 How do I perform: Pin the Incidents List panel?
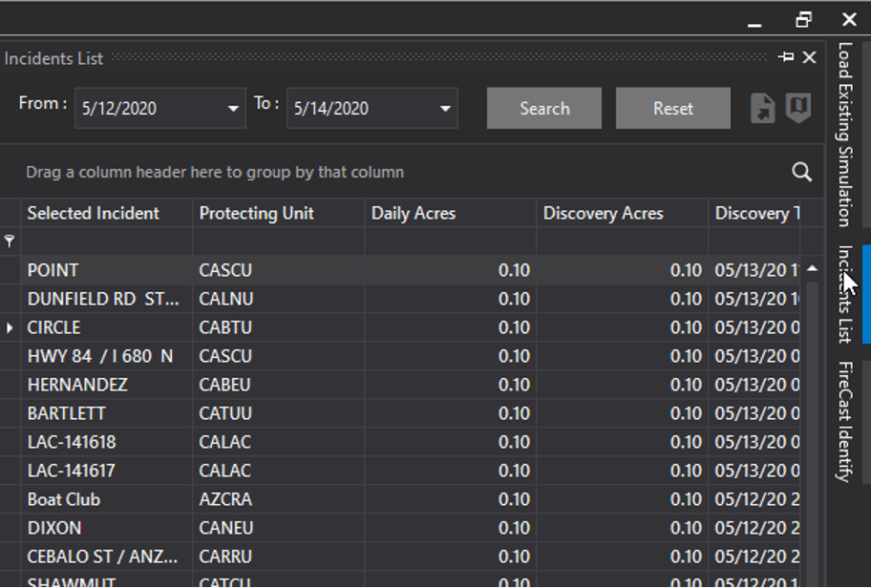click(786, 58)
